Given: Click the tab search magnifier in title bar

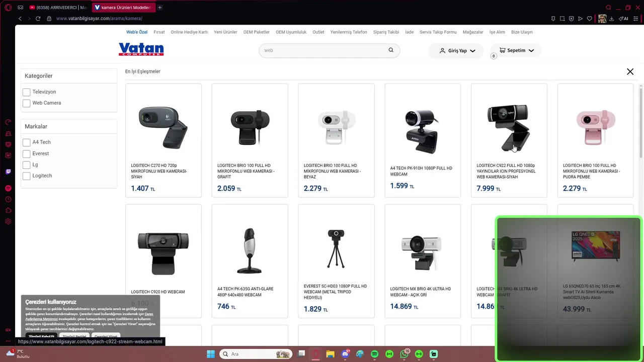Looking at the screenshot, I should pyautogui.click(x=608, y=8).
